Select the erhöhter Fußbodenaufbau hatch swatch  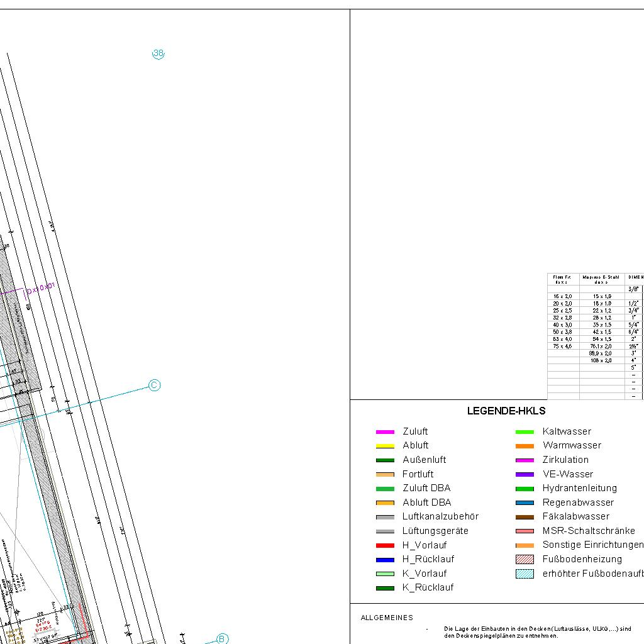[525, 574]
